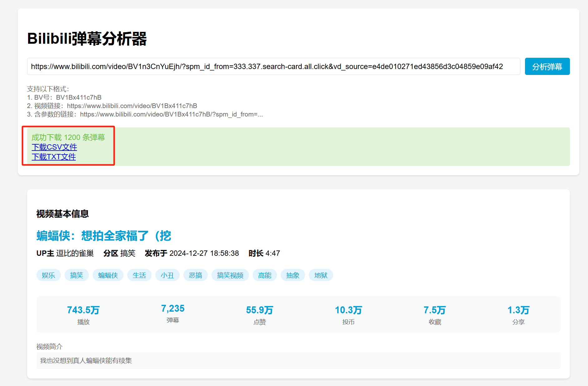588x386 pixels.
Task: Click the 分析弹幕 button
Action: coord(547,67)
